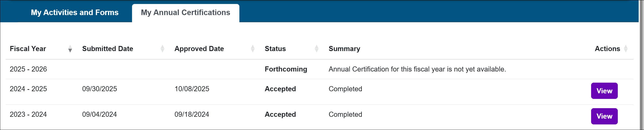Select the 2025 - 2026 fiscal year row
This screenshot has height=130, width=644.
click(28, 69)
